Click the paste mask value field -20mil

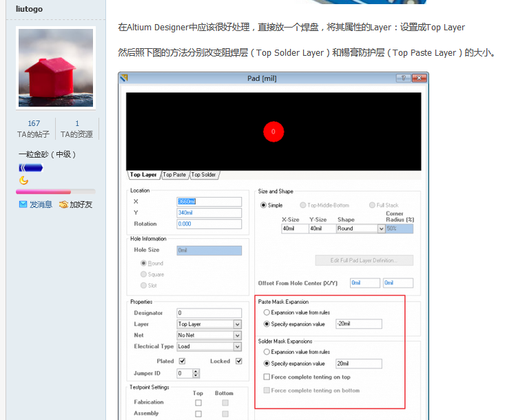[359, 324]
